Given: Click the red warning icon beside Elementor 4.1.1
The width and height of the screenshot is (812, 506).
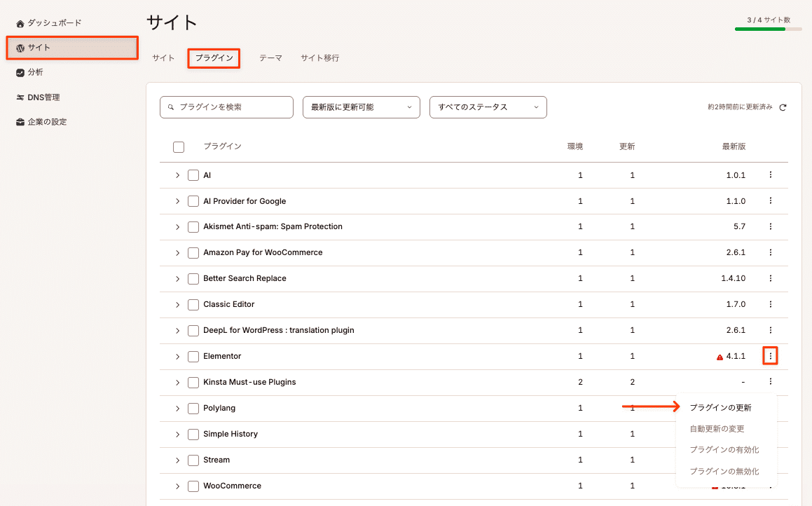Looking at the screenshot, I should [x=720, y=357].
